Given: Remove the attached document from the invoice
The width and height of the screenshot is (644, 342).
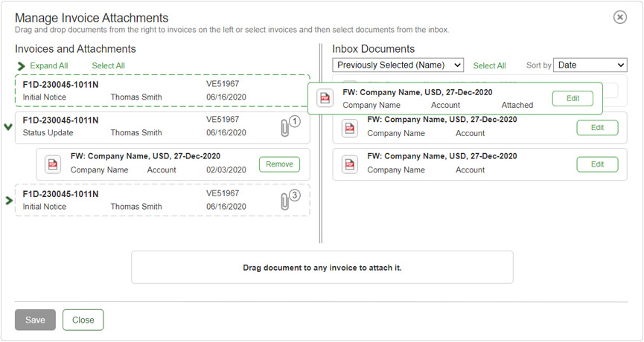Looking at the screenshot, I should pyautogui.click(x=279, y=164).
